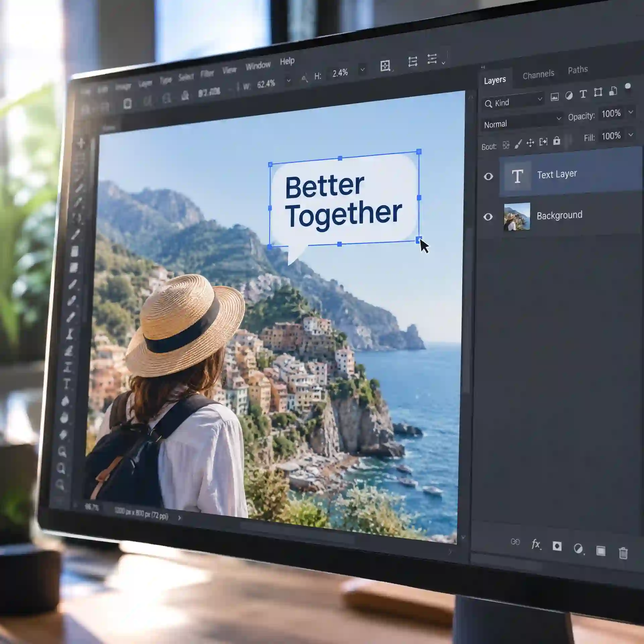The width and height of the screenshot is (644, 644).
Task: Filter layers by pixel image kind
Action: pyautogui.click(x=554, y=97)
